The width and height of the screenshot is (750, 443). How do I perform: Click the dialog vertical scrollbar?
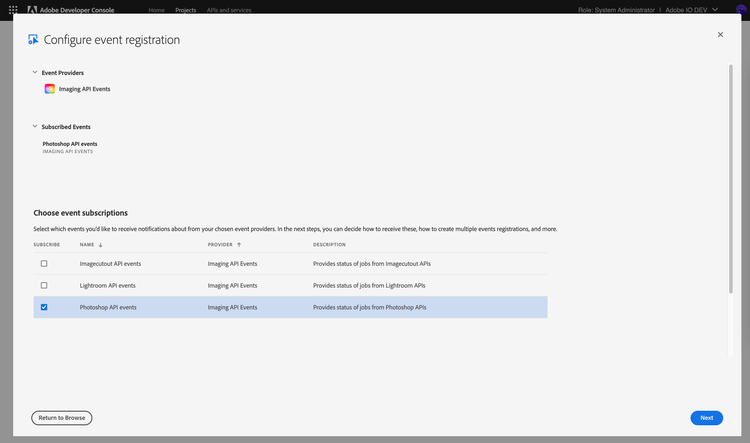pyautogui.click(x=730, y=200)
